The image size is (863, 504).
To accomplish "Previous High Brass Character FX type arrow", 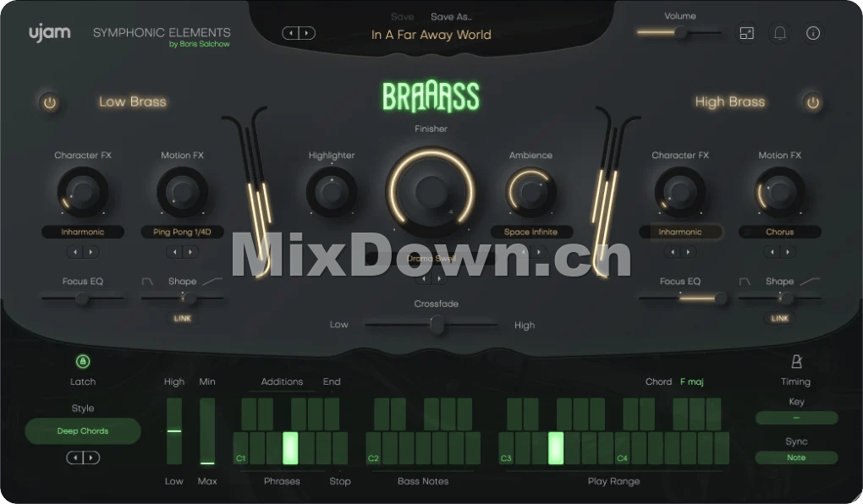I will coord(672,252).
